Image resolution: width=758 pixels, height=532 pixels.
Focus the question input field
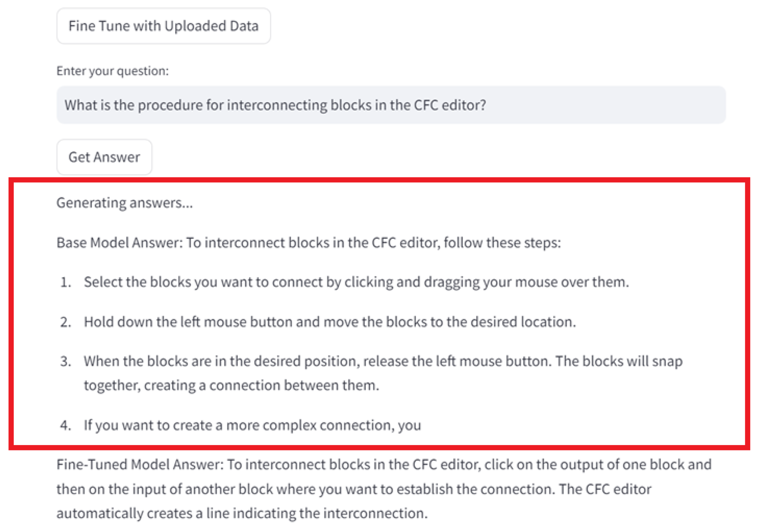coord(391,105)
